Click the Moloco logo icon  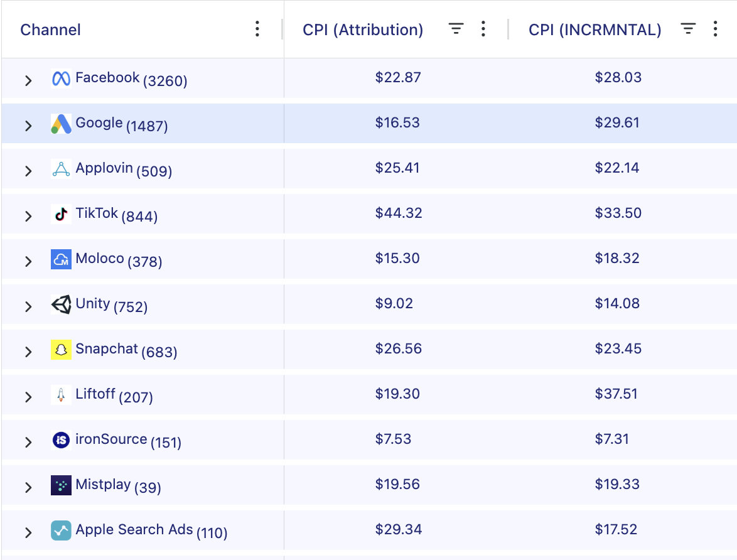tap(61, 259)
